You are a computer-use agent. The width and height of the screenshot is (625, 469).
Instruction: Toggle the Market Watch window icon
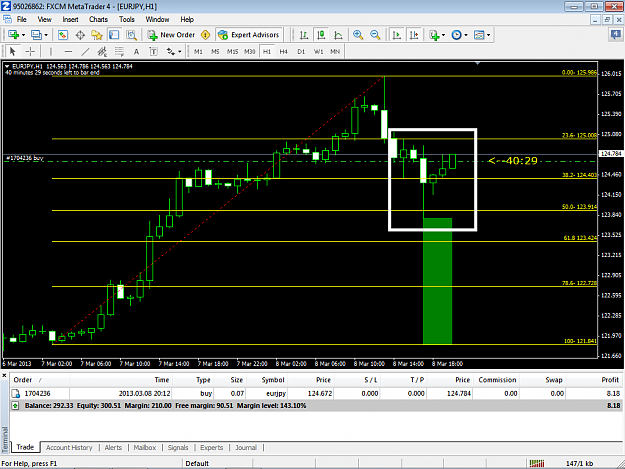(x=63, y=35)
